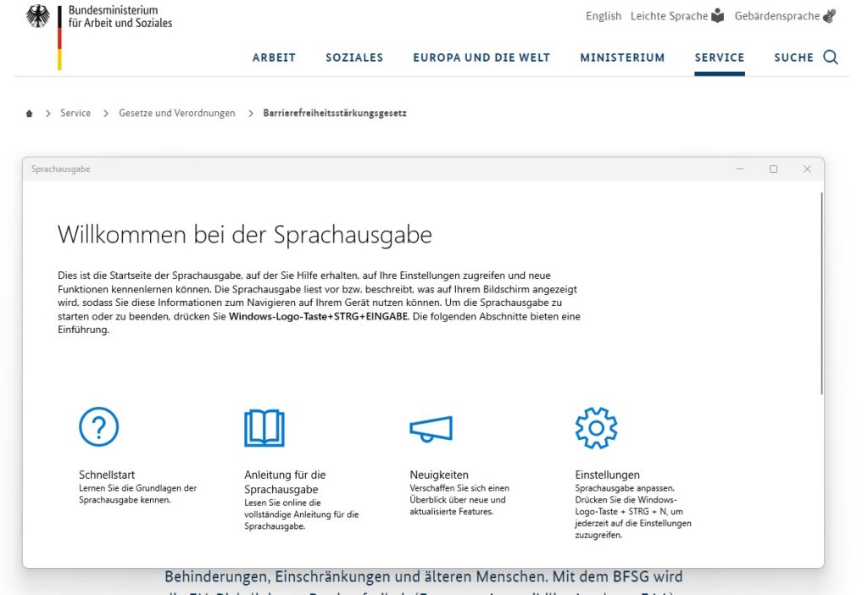The width and height of the screenshot is (868, 595).
Task: Open the Anleitung book icon
Action: pyautogui.click(x=264, y=428)
